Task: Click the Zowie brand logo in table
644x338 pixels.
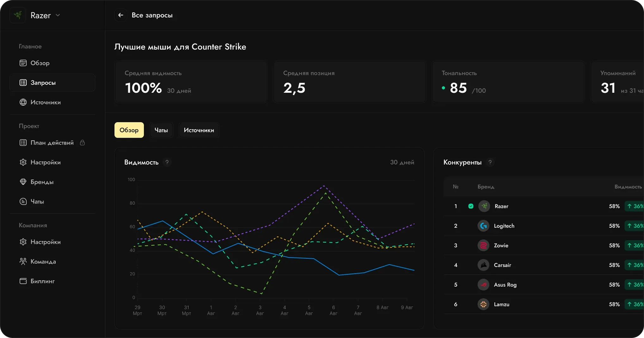Action: 483,246
